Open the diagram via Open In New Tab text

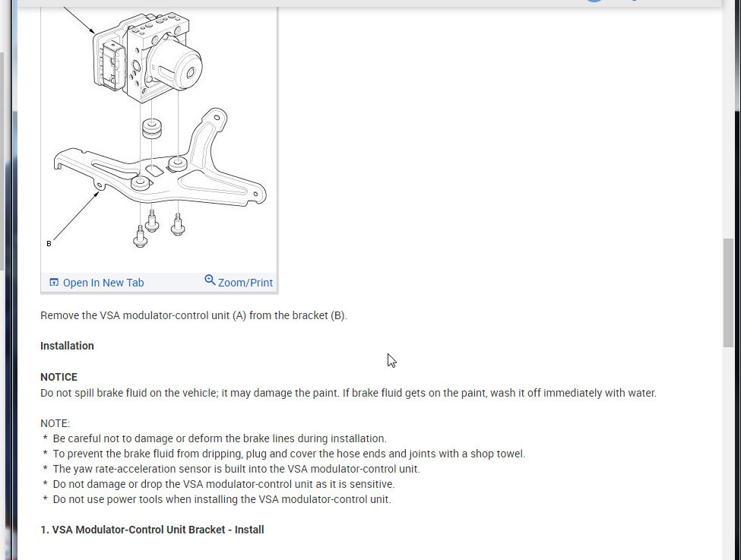pyautogui.click(x=103, y=283)
